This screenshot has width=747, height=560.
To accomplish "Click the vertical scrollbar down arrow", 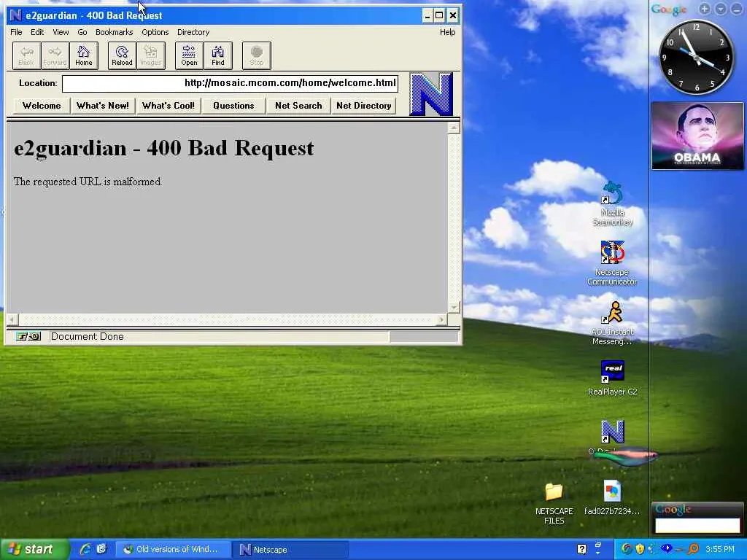I will coord(454,307).
